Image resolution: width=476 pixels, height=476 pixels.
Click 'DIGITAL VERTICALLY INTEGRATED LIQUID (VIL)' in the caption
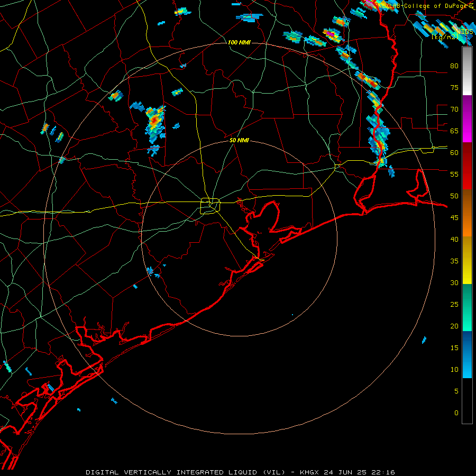coord(186,472)
